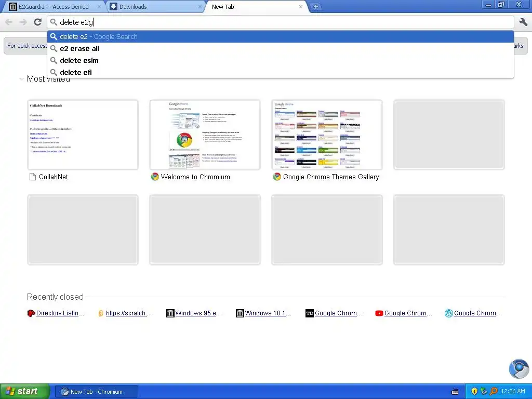Click the WordPress favicon in Recently closed

(x=448, y=313)
